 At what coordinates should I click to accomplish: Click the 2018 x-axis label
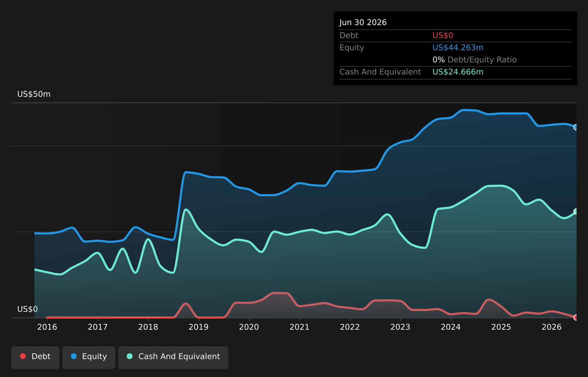pyautogui.click(x=148, y=327)
